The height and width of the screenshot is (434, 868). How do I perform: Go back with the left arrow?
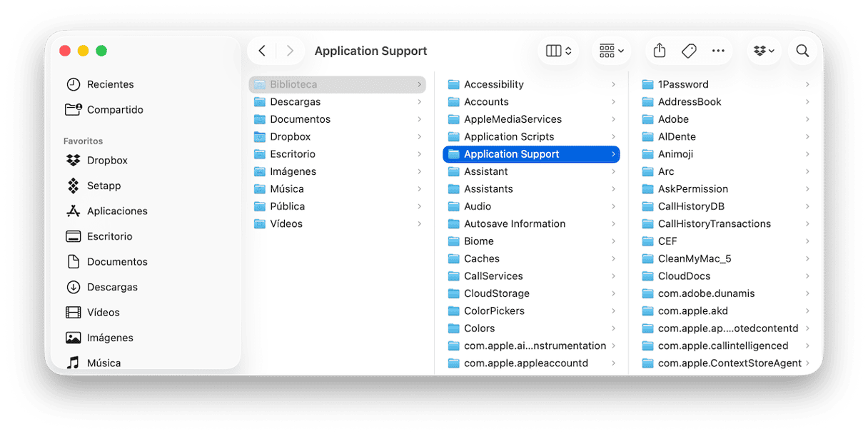[262, 51]
